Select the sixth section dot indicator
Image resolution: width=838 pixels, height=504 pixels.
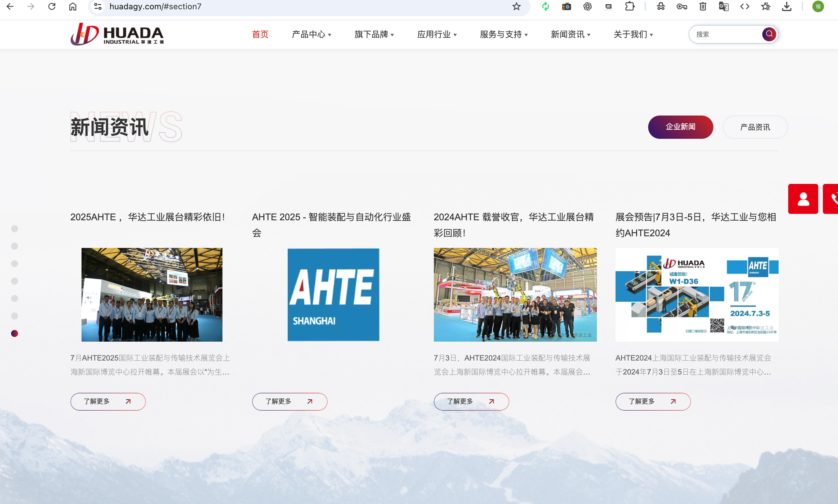(x=15, y=316)
